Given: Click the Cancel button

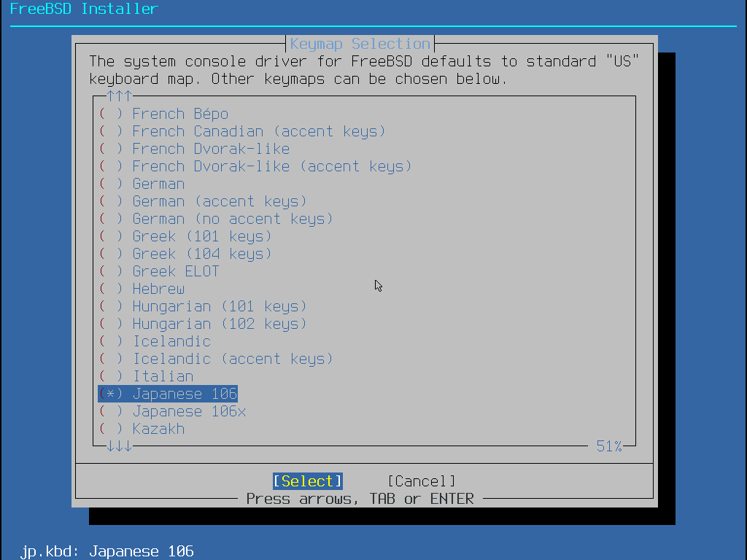Looking at the screenshot, I should [x=422, y=481].
